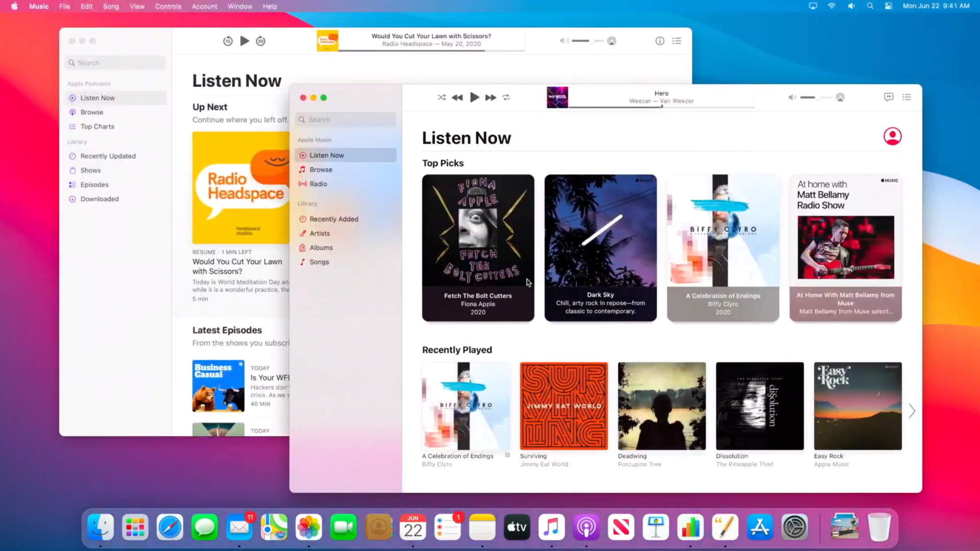Open AirPlay output menu in Music
Viewport: 980px width, 551px height.
[840, 97]
